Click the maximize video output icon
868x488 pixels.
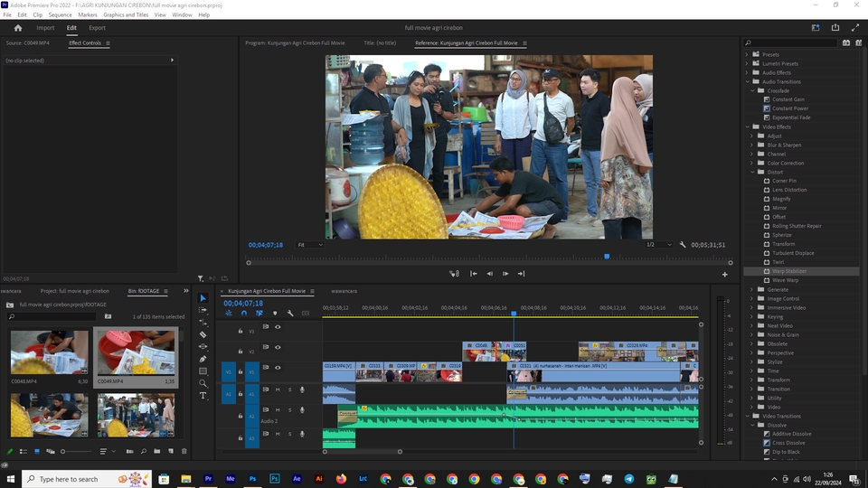point(855,28)
